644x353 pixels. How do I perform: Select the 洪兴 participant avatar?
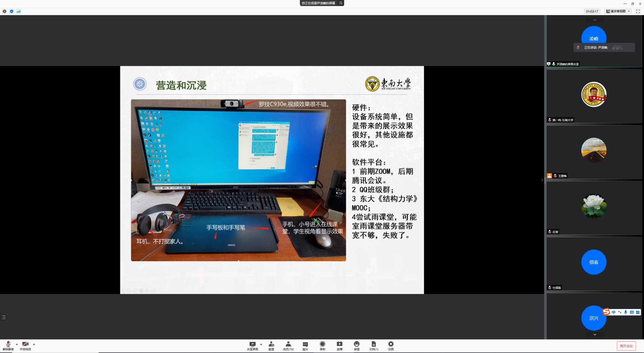[x=594, y=318]
